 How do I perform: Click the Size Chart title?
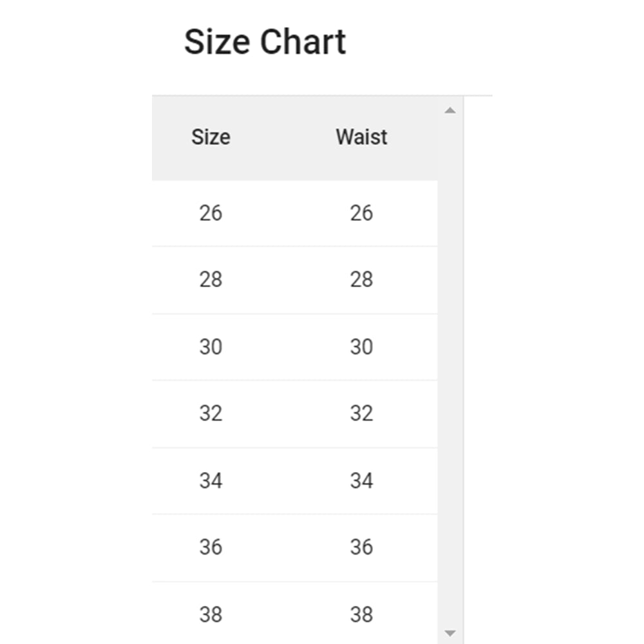click(x=265, y=42)
